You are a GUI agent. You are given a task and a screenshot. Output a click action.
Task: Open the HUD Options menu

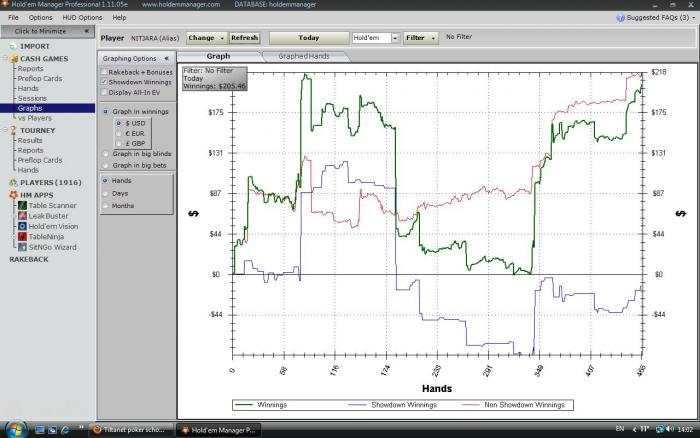point(82,17)
